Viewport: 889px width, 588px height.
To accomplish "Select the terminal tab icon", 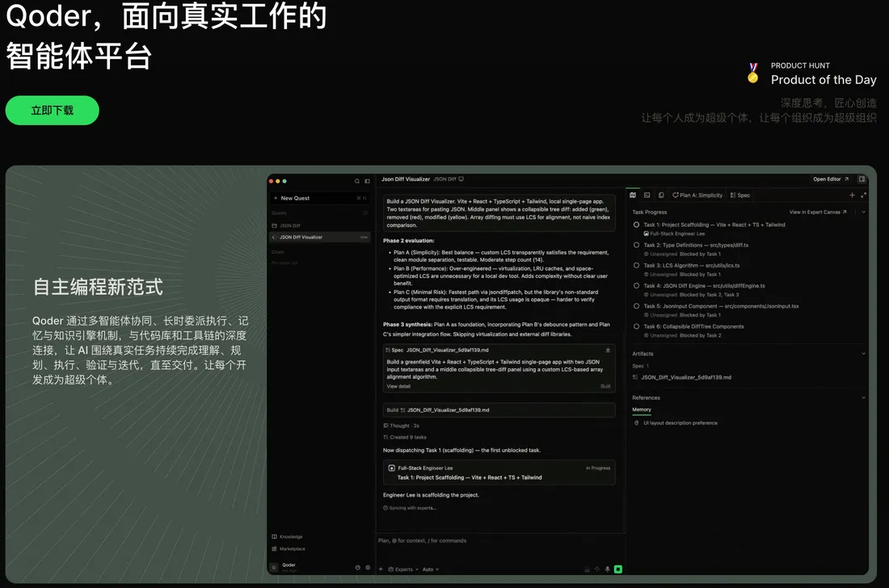I will (647, 195).
